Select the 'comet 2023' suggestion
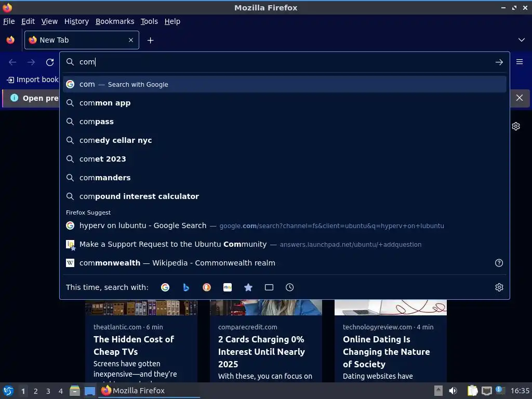The image size is (532, 399). pyautogui.click(x=285, y=159)
